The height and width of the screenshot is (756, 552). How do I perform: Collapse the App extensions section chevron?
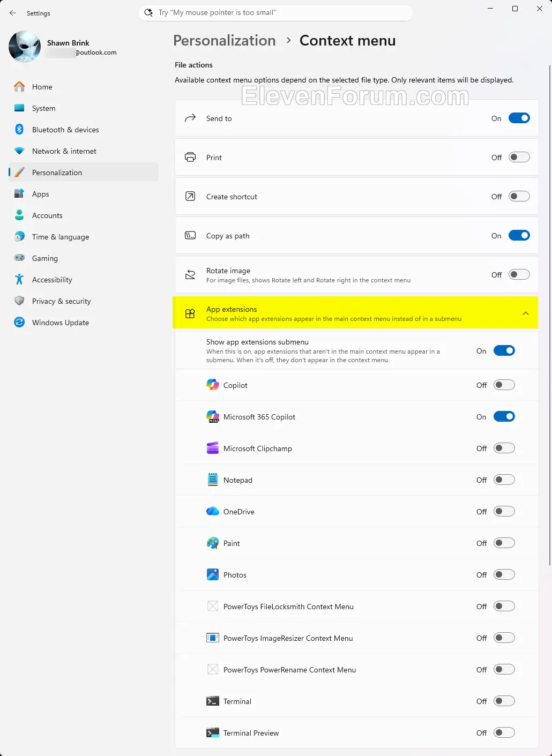(525, 313)
